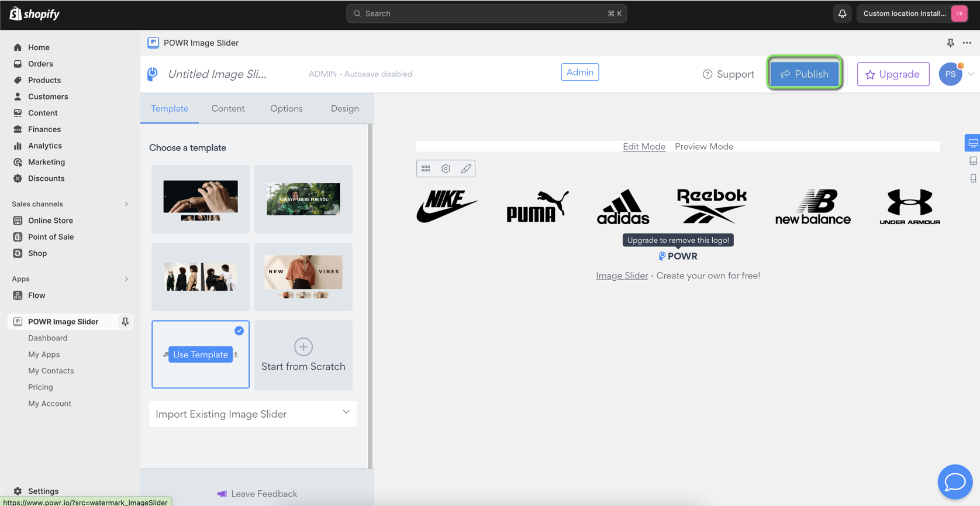Click the Admin button
This screenshot has width=980, height=506.
click(579, 72)
